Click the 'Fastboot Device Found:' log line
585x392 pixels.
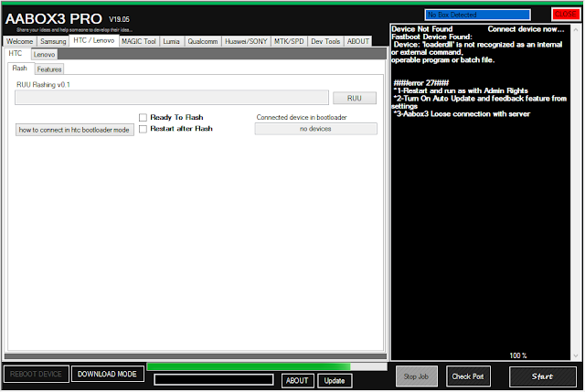tap(431, 37)
